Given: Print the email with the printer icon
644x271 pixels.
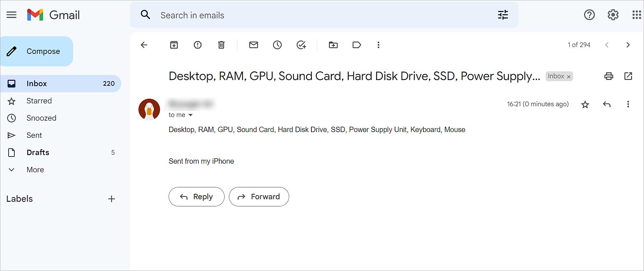Looking at the screenshot, I should pos(609,76).
